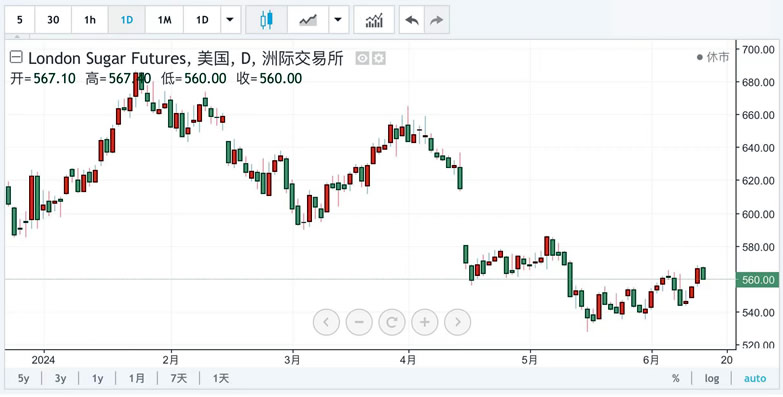Image resolution: width=783 pixels, height=397 pixels.
Task: Expand the chart style dropdown arrow
Action: click(338, 20)
